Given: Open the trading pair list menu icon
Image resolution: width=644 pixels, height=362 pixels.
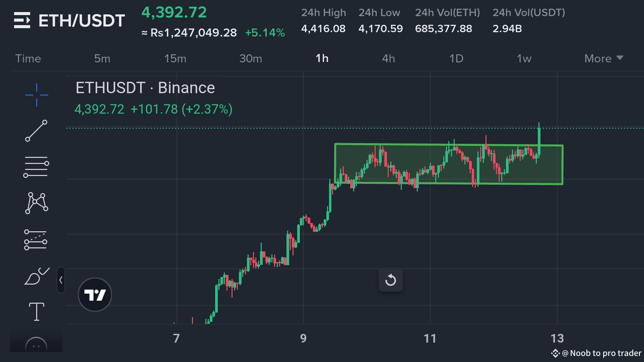Looking at the screenshot, I should pos(22,20).
